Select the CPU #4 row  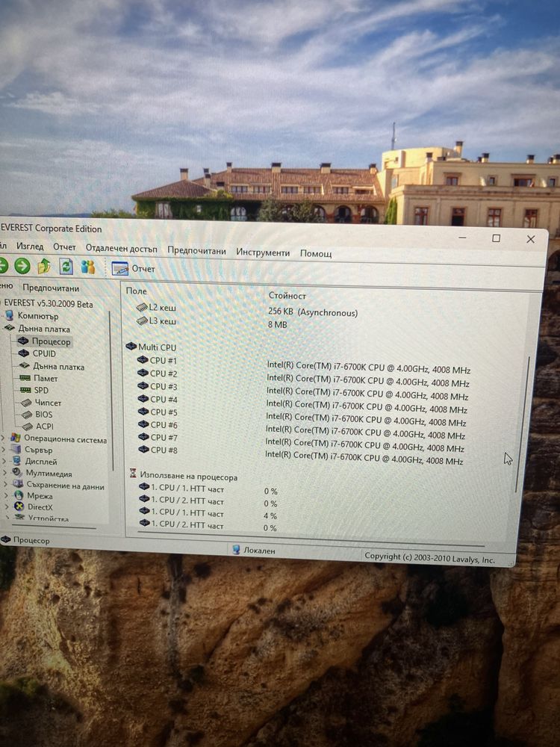point(302,403)
